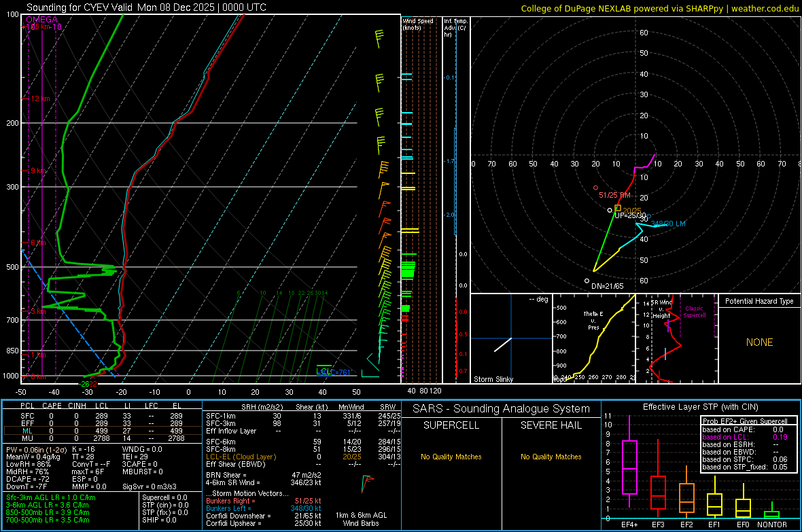Click the 'SHIP = 0.0' value

(x=159, y=520)
